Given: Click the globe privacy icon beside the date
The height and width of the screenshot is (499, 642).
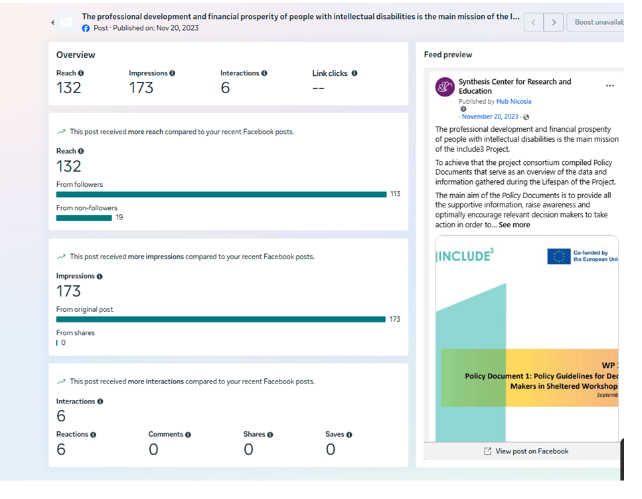Looking at the screenshot, I should tap(526, 117).
